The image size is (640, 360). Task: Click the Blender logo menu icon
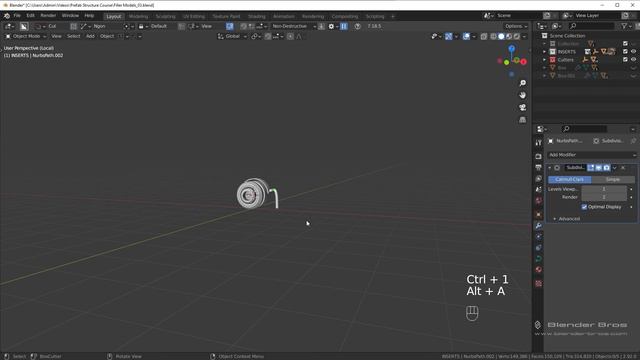(x=7, y=16)
